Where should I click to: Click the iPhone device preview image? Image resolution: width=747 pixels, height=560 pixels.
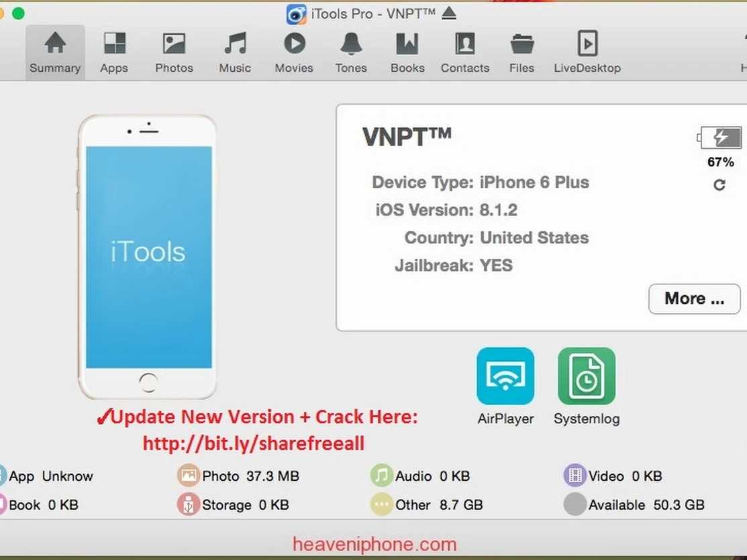pos(148,257)
